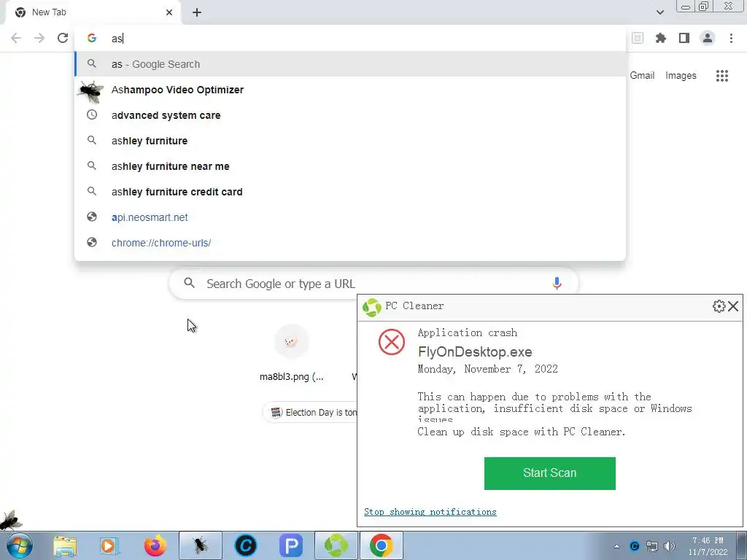Choose Ashampoo Video Optimizer suggestion
Image resolution: width=747 pixels, height=560 pixels.
pyautogui.click(x=350, y=90)
